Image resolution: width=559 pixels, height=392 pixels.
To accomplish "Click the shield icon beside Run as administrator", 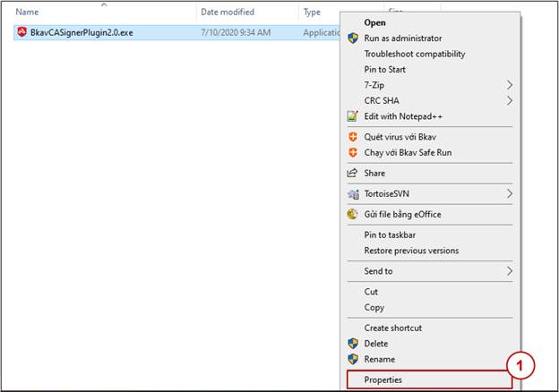I will (x=352, y=38).
